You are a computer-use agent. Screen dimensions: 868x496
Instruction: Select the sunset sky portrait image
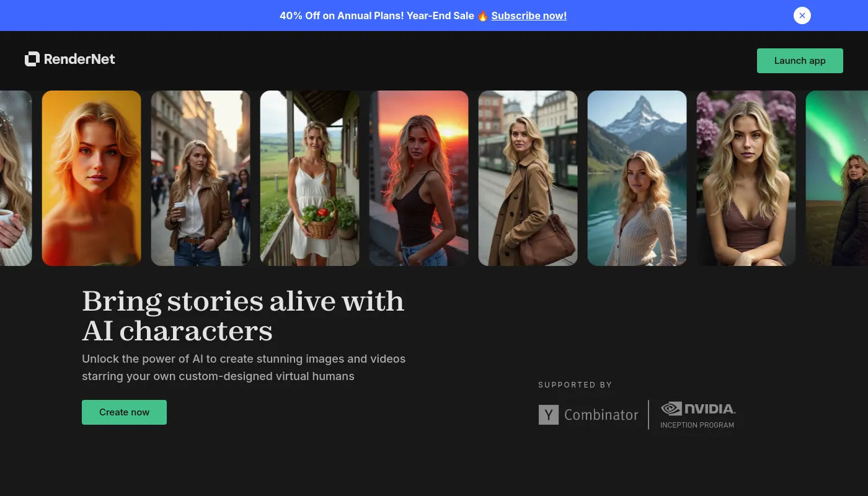418,178
